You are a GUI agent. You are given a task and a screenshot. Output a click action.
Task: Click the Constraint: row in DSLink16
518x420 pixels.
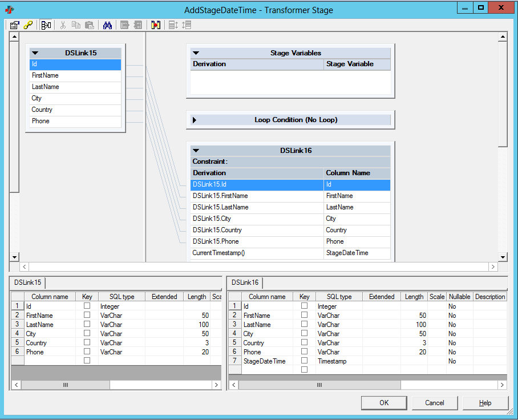click(x=290, y=161)
